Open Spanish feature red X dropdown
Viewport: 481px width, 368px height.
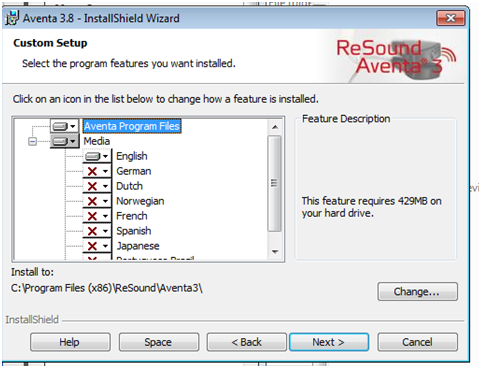97,231
